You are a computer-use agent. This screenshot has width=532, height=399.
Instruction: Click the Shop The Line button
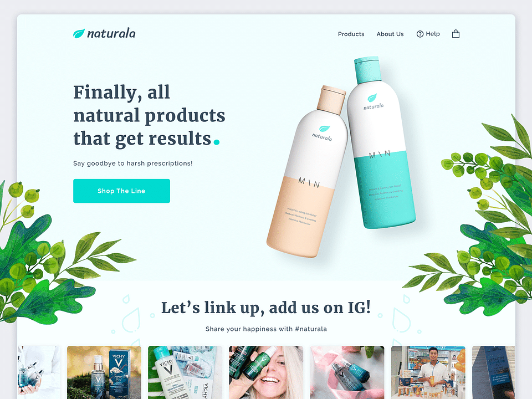(121, 191)
